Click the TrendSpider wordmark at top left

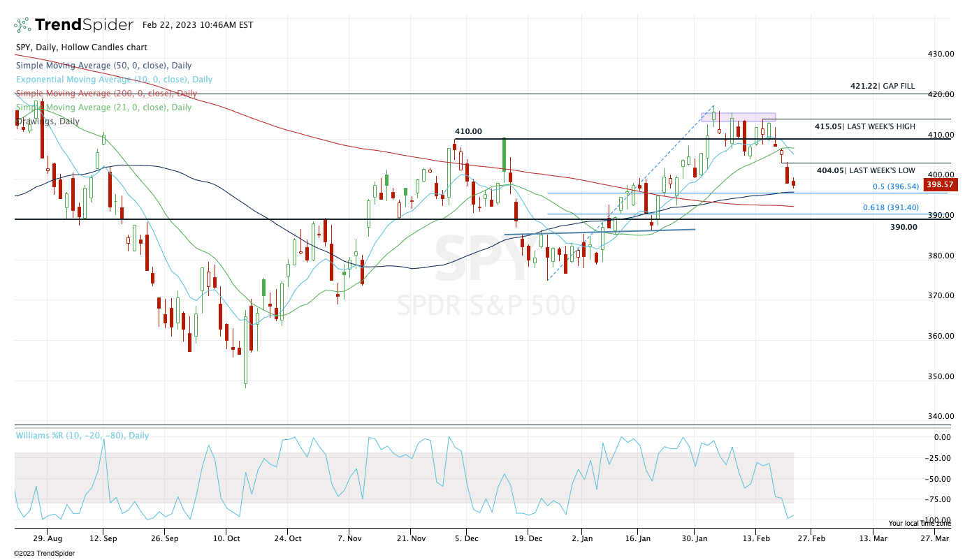click(84, 25)
